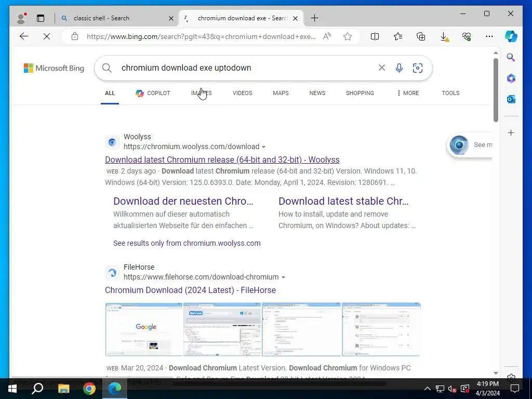The image size is (532, 399).
Task: Switch to SHOPPING results
Action: [360, 93]
